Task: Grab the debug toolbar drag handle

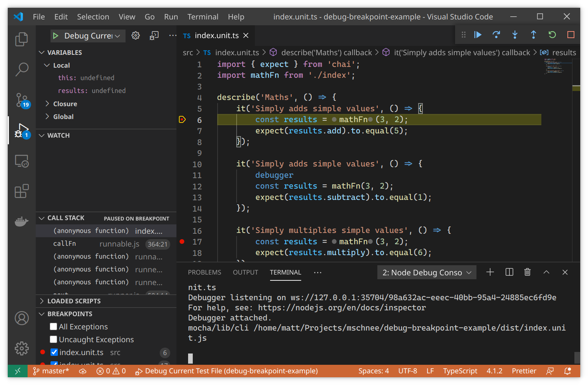Action: 463,35
